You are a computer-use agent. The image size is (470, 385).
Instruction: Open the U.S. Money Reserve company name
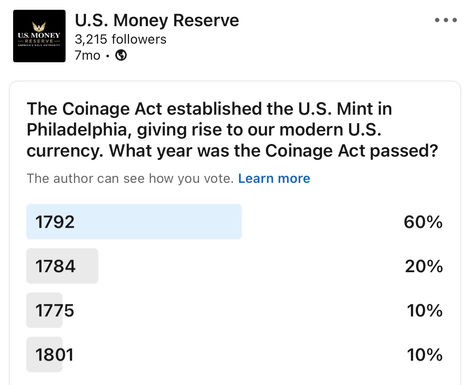[157, 20]
